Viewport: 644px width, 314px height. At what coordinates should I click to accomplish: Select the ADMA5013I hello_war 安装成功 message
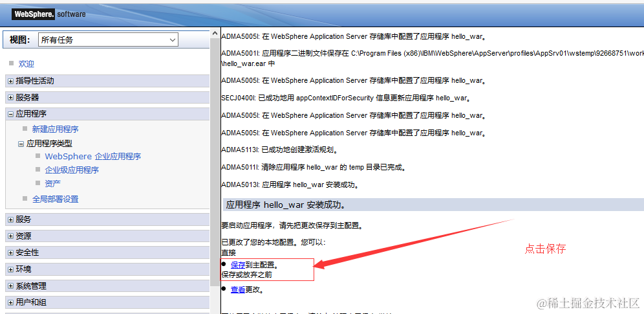(x=290, y=185)
